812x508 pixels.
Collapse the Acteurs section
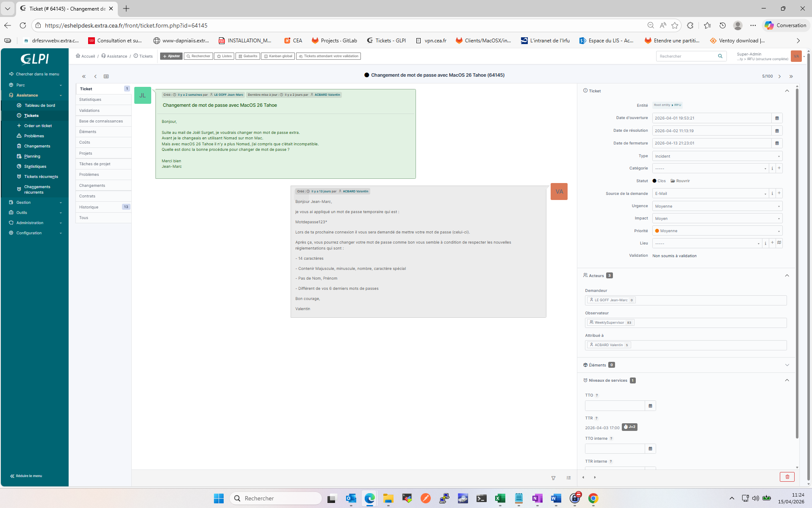(x=787, y=275)
